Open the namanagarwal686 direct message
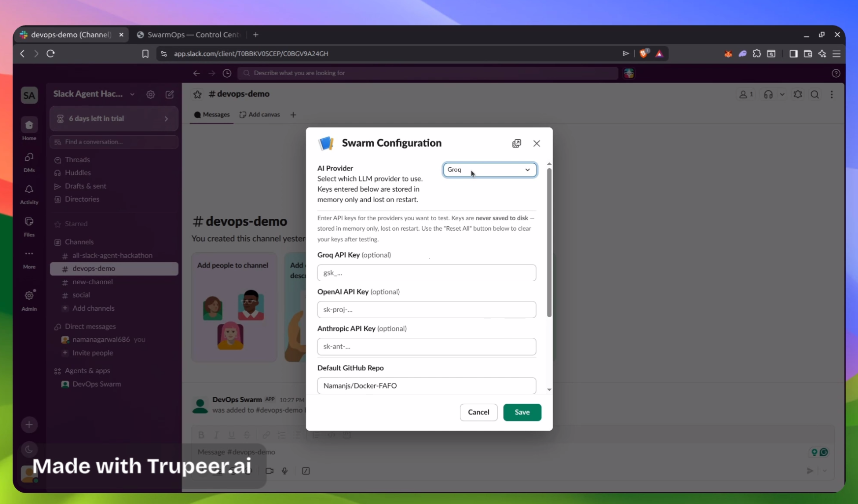The image size is (858, 504). [114, 340]
